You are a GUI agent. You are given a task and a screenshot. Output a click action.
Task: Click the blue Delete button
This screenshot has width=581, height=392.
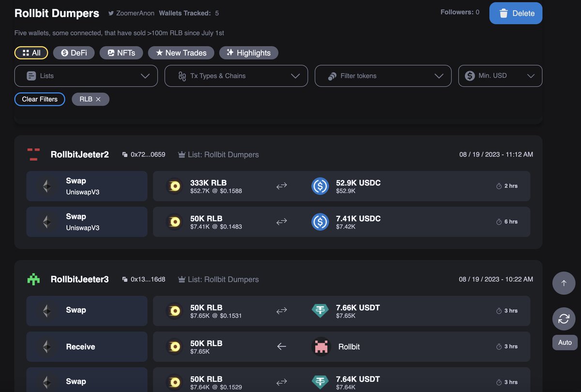[x=516, y=13]
